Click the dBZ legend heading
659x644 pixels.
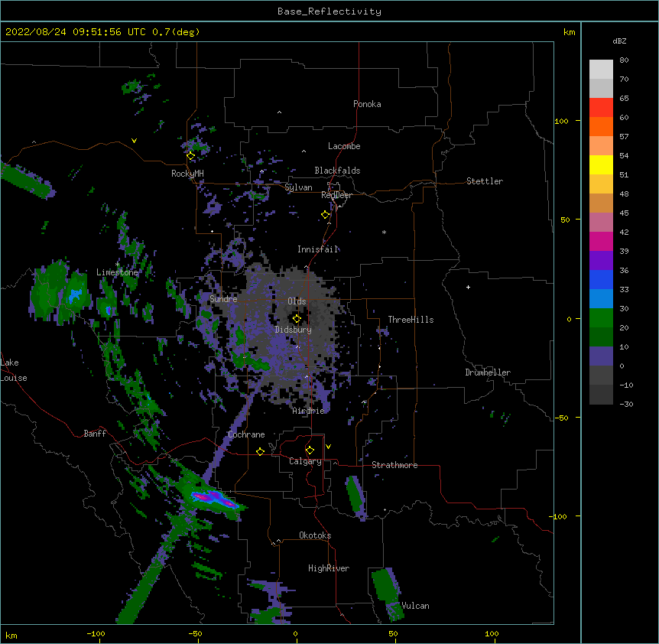coord(619,41)
